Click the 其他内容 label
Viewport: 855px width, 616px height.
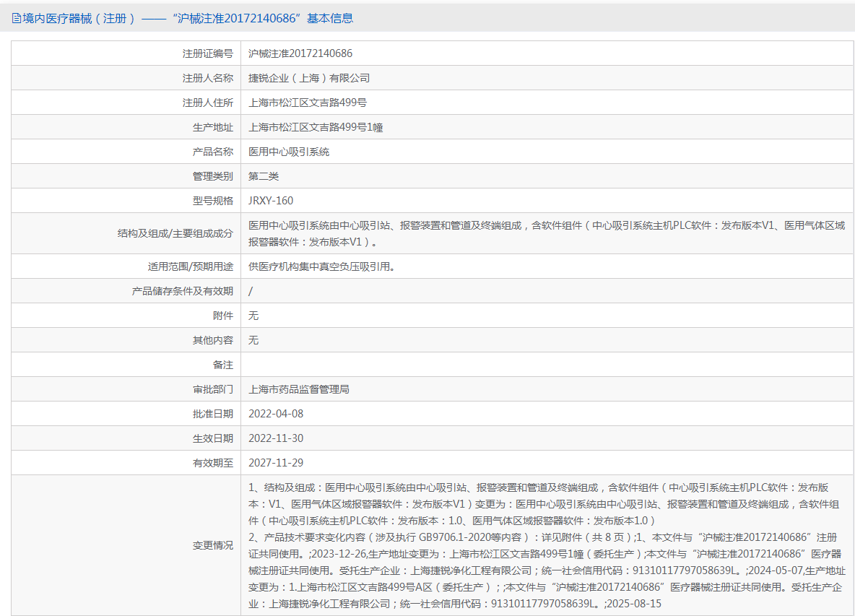pyautogui.click(x=212, y=340)
